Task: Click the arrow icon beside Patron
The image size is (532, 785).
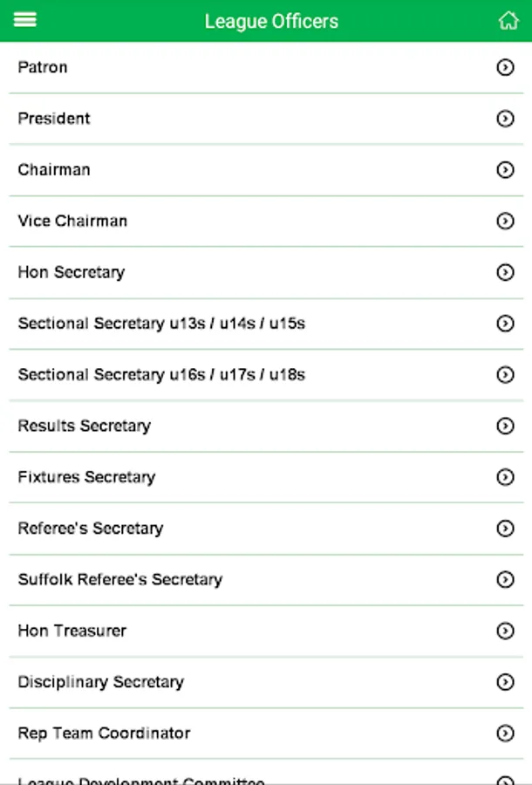Action: pos(505,67)
